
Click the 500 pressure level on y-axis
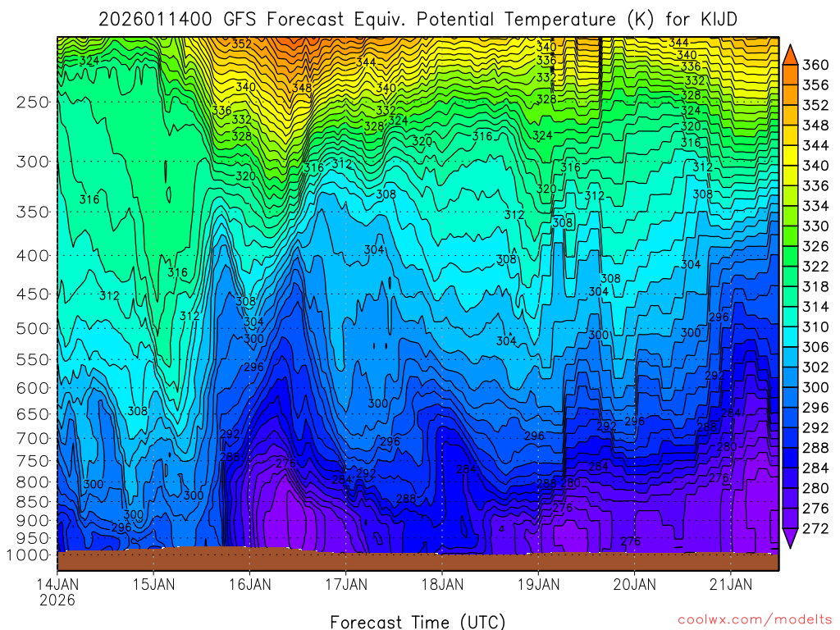pos(33,328)
